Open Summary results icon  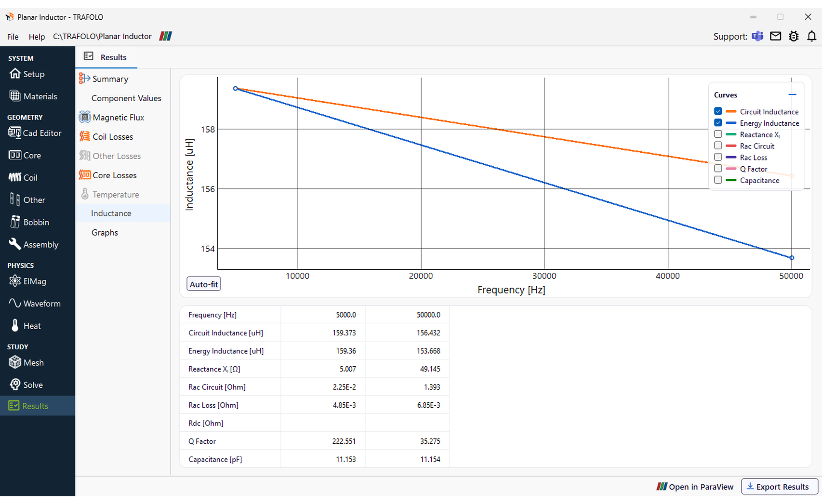pyautogui.click(x=85, y=79)
